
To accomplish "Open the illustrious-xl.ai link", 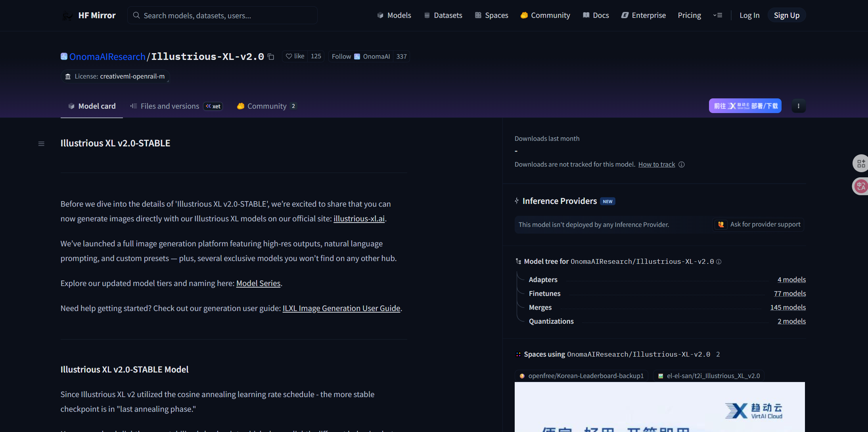I will [x=359, y=219].
